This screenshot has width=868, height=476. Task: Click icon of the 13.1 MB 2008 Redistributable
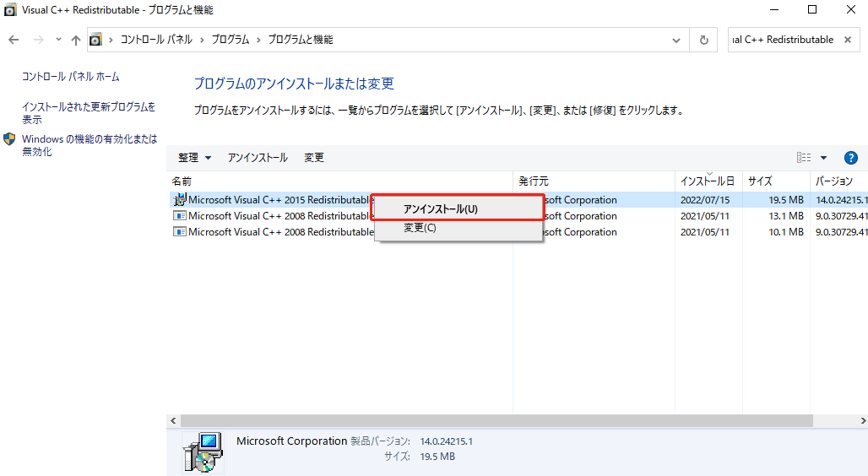pos(179,216)
